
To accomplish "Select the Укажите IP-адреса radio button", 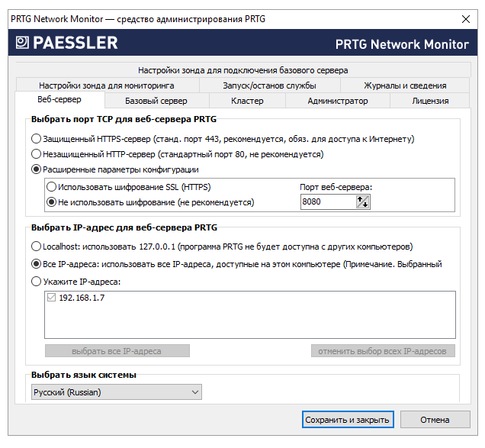I will pyautogui.click(x=37, y=282).
